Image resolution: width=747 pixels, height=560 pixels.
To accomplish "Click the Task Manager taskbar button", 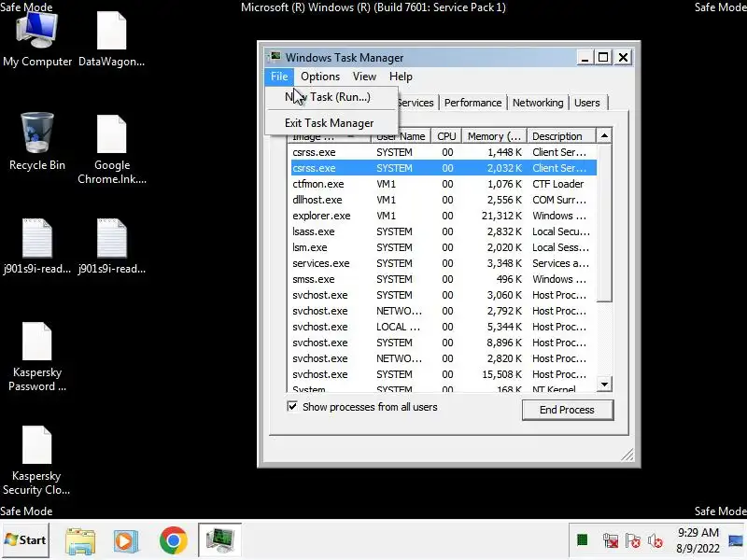I will pyautogui.click(x=219, y=540).
